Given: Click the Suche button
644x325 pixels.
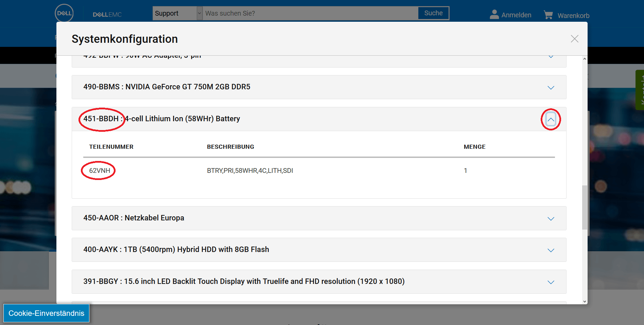Looking at the screenshot, I should tap(433, 13).
